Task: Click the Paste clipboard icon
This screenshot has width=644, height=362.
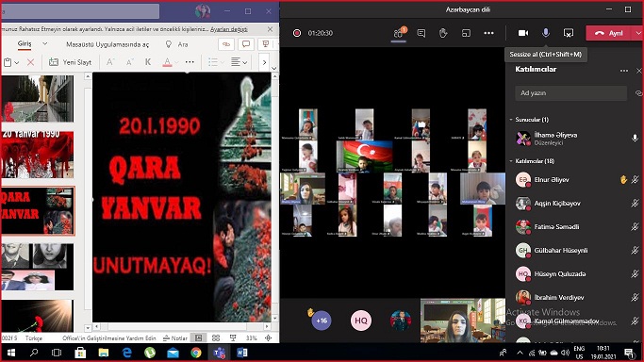Action: (8, 62)
